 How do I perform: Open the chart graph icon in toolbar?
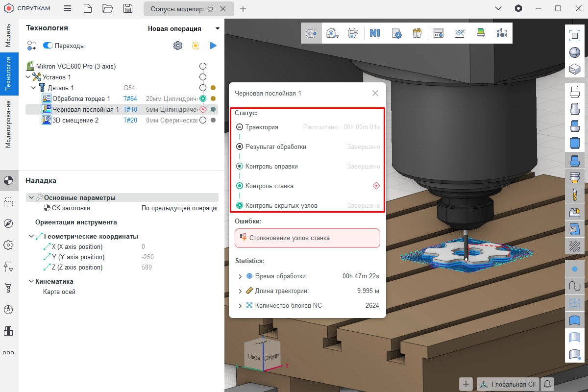click(x=460, y=33)
